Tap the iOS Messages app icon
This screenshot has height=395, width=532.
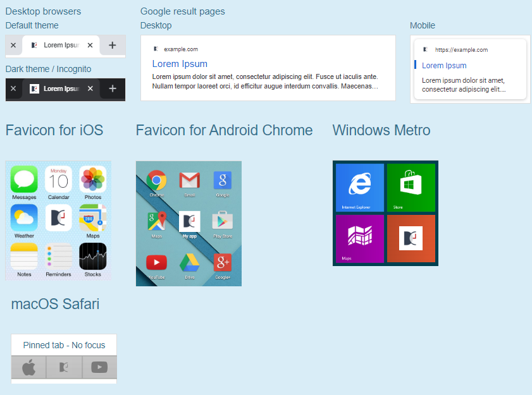(x=24, y=179)
